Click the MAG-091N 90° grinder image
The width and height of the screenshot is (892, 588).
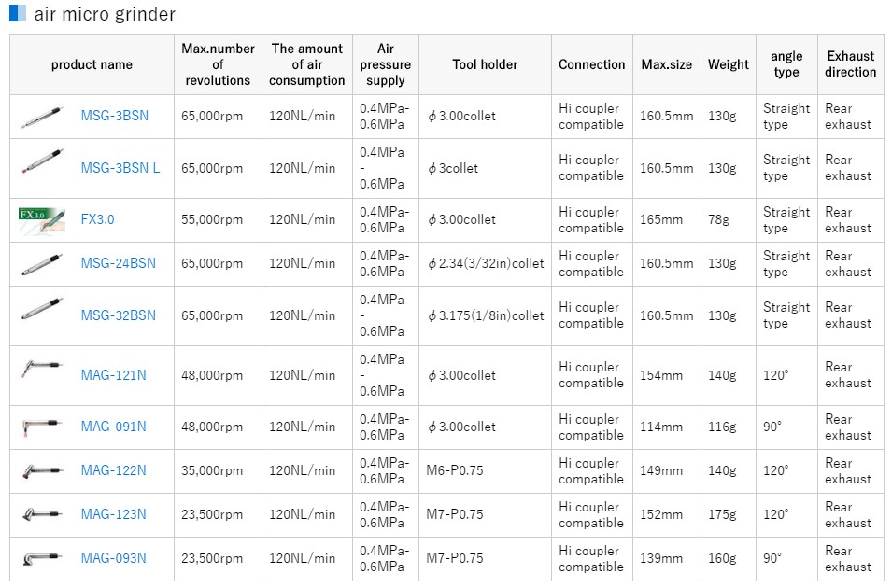(x=42, y=427)
